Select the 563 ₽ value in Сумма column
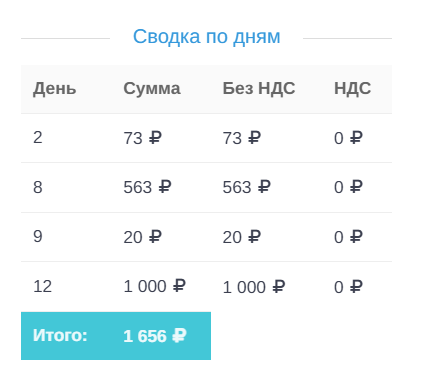Image resolution: width=434 pixels, height=386 pixels. (x=147, y=187)
